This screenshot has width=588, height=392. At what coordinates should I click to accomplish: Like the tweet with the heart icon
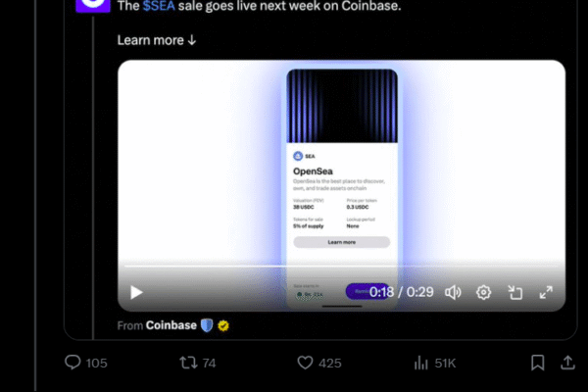[305, 363]
